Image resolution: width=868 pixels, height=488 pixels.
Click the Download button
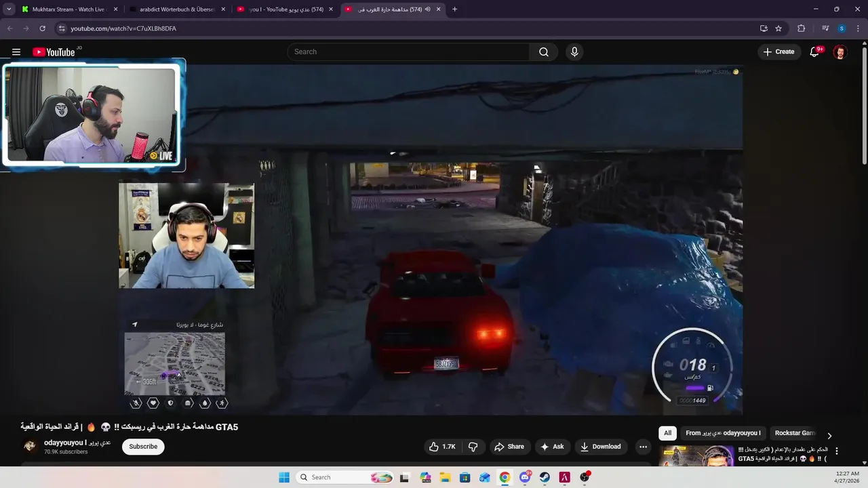pyautogui.click(x=601, y=447)
